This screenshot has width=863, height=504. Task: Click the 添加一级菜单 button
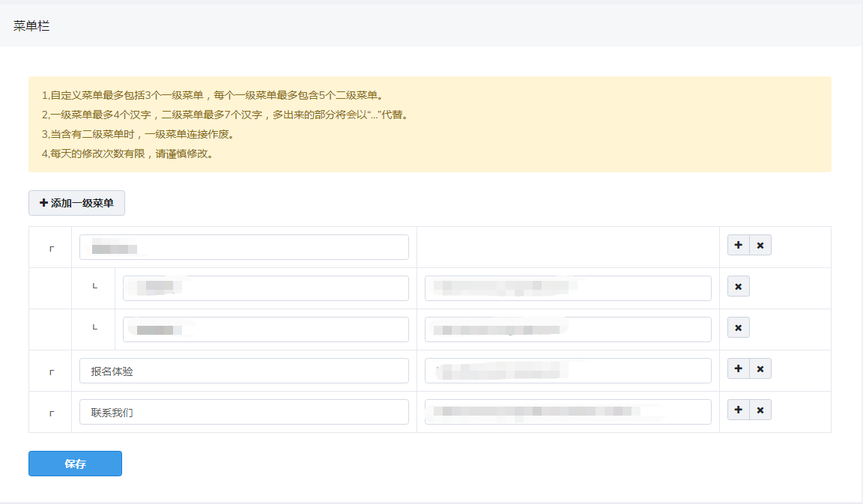pos(76,203)
